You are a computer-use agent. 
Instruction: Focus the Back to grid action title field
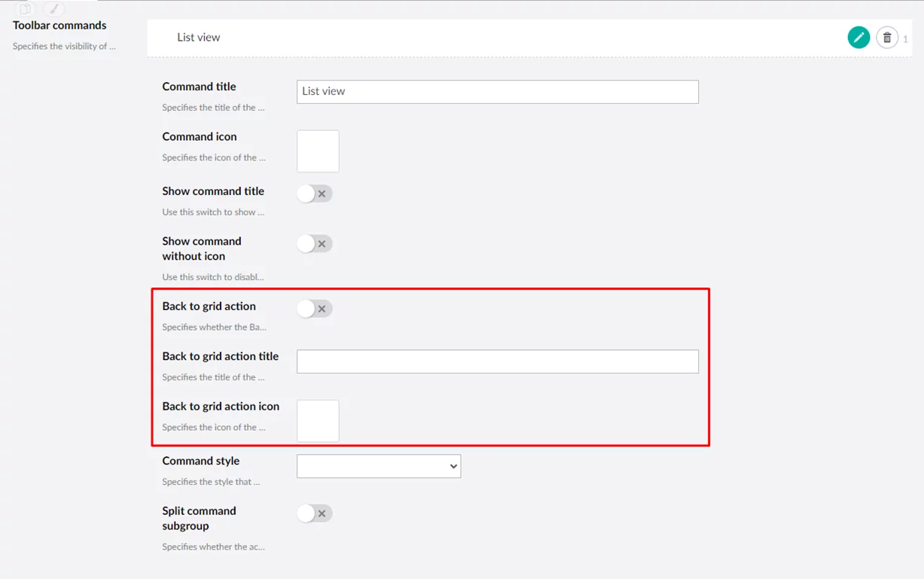click(x=497, y=361)
